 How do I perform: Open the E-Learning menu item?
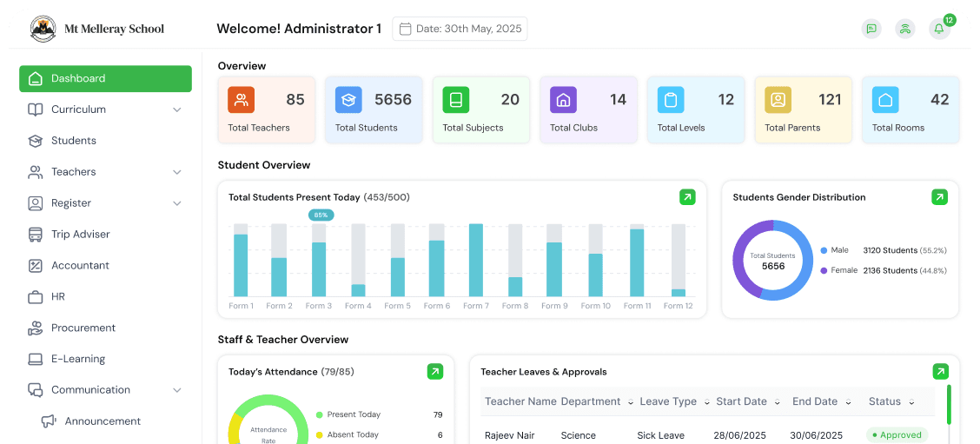coord(77,359)
